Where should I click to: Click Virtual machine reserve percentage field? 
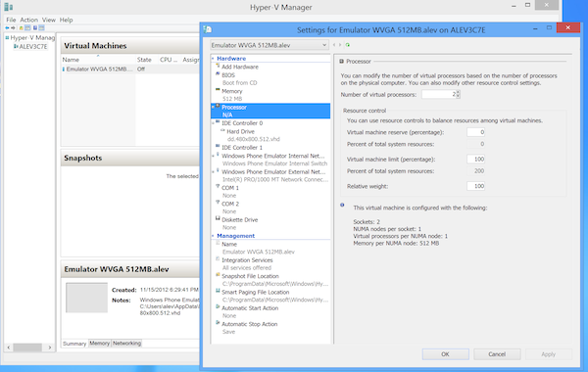coord(476,132)
